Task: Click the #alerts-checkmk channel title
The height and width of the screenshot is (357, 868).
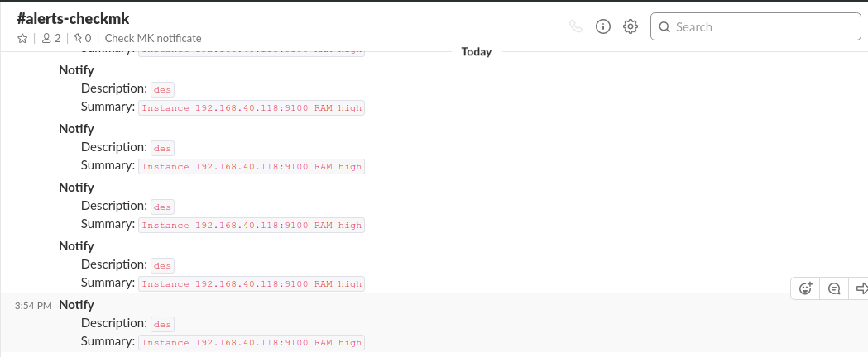Action: pyautogui.click(x=73, y=18)
